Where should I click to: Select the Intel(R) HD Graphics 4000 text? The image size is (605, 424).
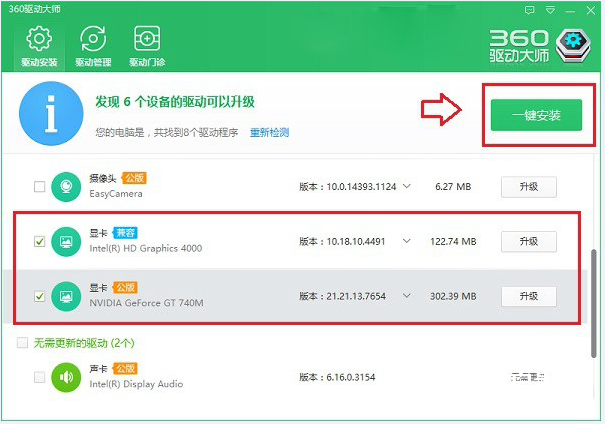(x=145, y=248)
